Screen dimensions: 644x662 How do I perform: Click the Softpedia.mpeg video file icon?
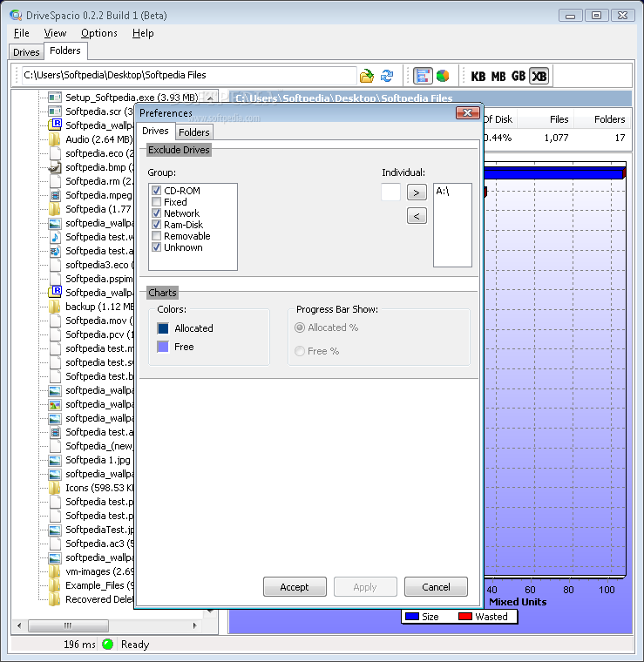click(x=55, y=195)
